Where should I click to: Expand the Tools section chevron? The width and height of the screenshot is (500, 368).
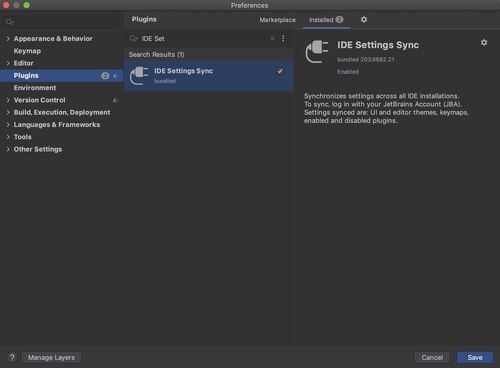[8, 137]
